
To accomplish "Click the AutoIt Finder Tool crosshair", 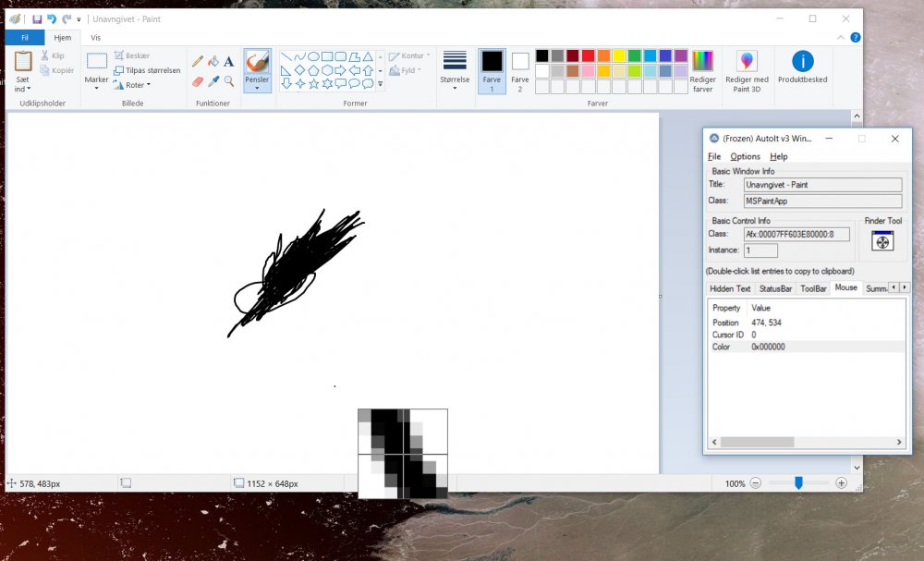I will [x=883, y=242].
